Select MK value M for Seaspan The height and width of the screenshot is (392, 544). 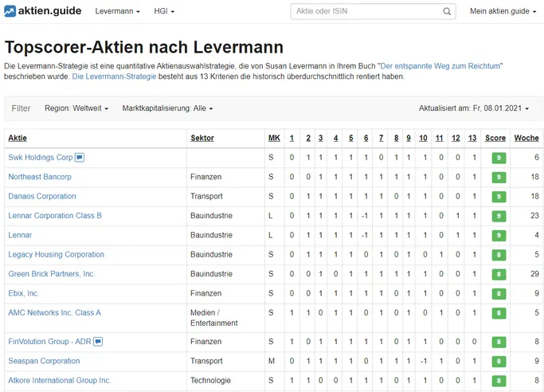(272, 361)
